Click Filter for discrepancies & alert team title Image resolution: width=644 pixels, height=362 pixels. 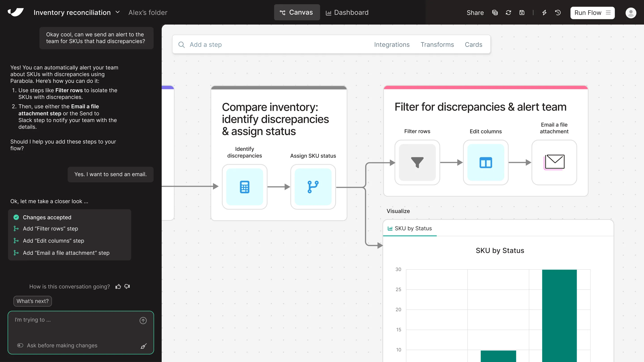(x=481, y=107)
